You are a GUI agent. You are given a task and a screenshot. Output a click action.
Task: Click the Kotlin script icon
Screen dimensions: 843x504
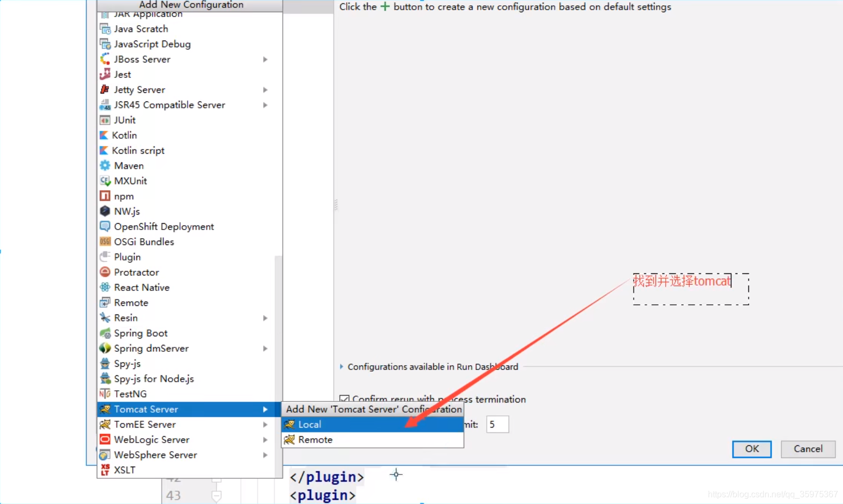pos(104,151)
